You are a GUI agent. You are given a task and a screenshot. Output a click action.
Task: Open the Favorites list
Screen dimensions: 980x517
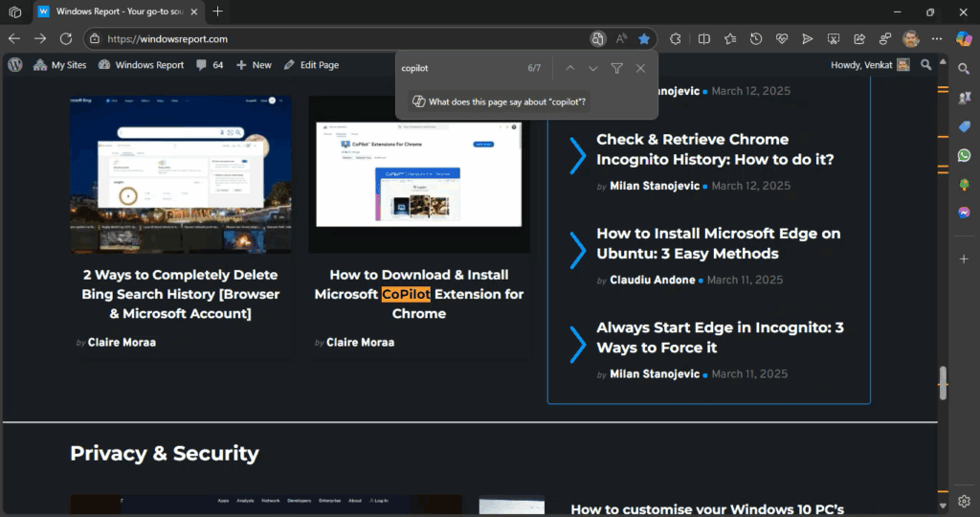coord(730,38)
